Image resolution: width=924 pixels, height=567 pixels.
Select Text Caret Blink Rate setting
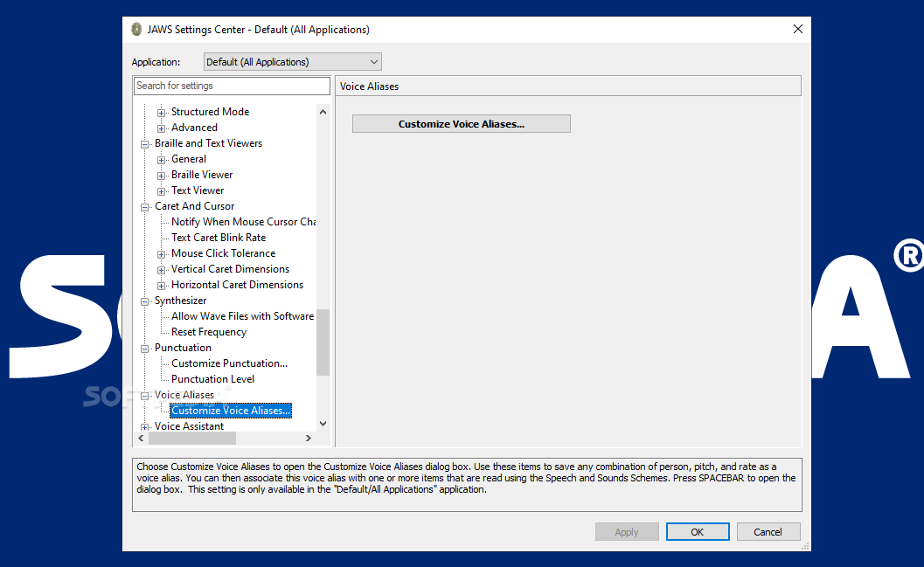pyautogui.click(x=218, y=238)
